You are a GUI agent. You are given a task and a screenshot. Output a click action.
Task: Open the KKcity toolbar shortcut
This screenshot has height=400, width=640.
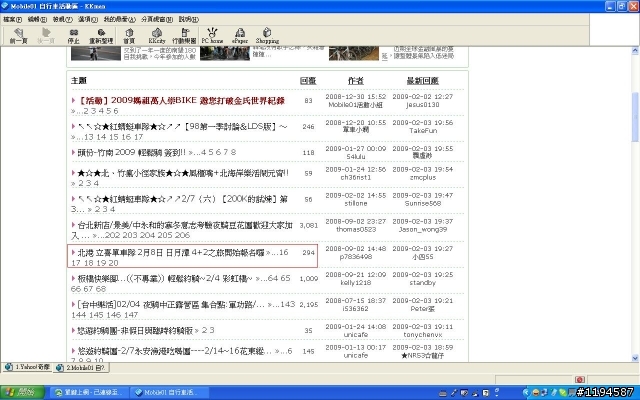pyautogui.click(x=157, y=36)
